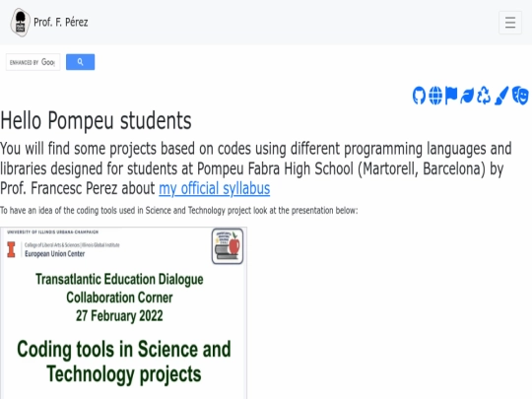Click the Hello Pompeu students heading
Image resolution: width=532 pixels, height=399 pixels.
pyautogui.click(x=96, y=120)
